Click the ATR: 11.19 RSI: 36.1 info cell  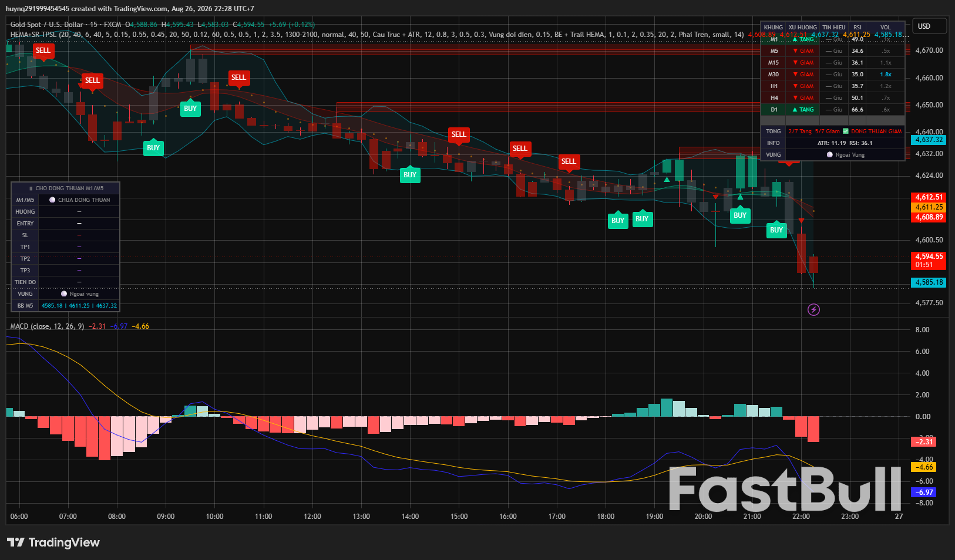[845, 143]
